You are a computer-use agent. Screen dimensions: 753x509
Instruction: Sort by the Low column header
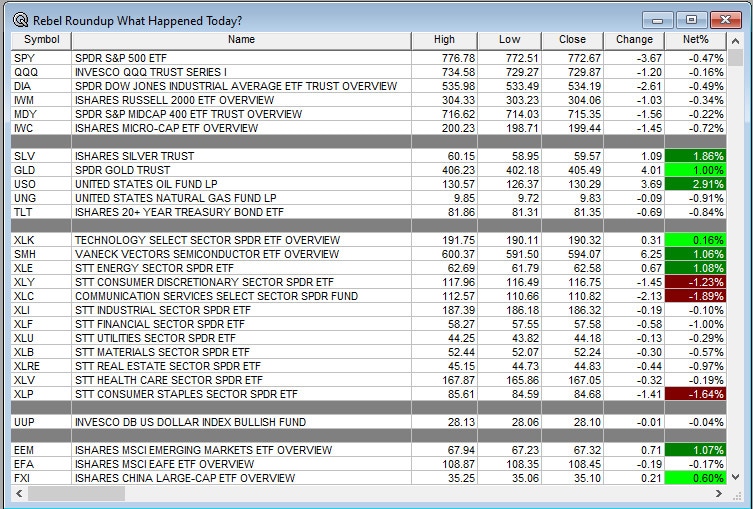pos(510,40)
